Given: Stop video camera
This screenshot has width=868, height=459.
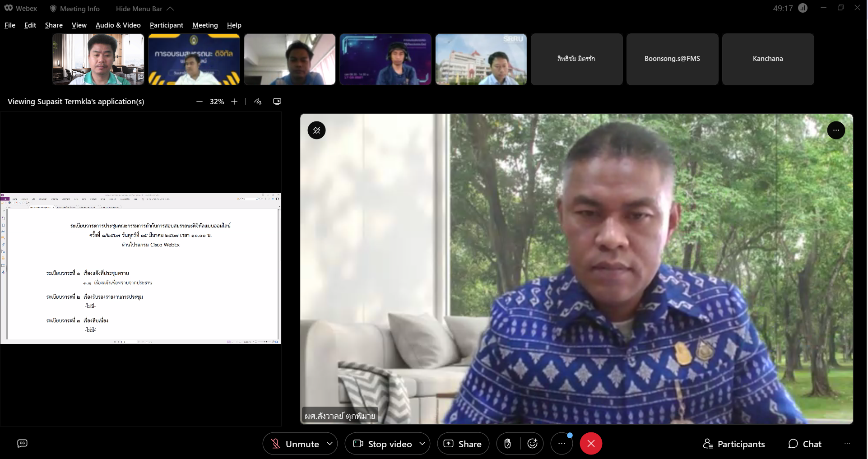Looking at the screenshot, I should pyautogui.click(x=382, y=444).
